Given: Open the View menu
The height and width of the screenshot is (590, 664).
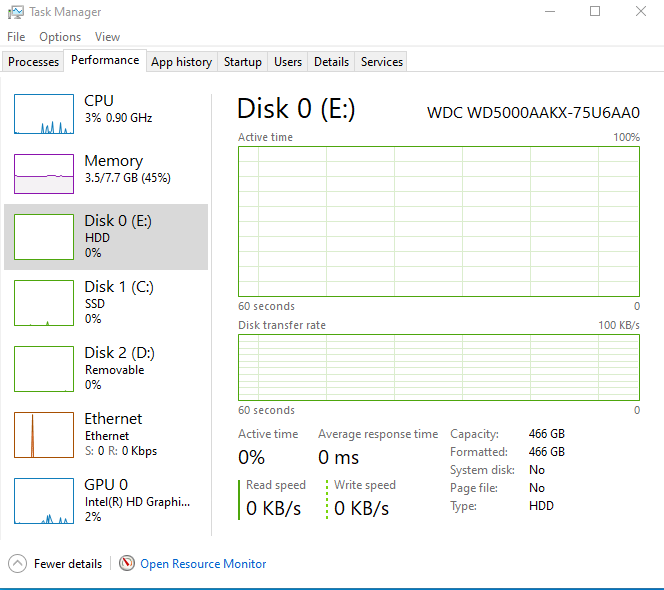Looking at the screenshot, I should (x=107, y=37).
